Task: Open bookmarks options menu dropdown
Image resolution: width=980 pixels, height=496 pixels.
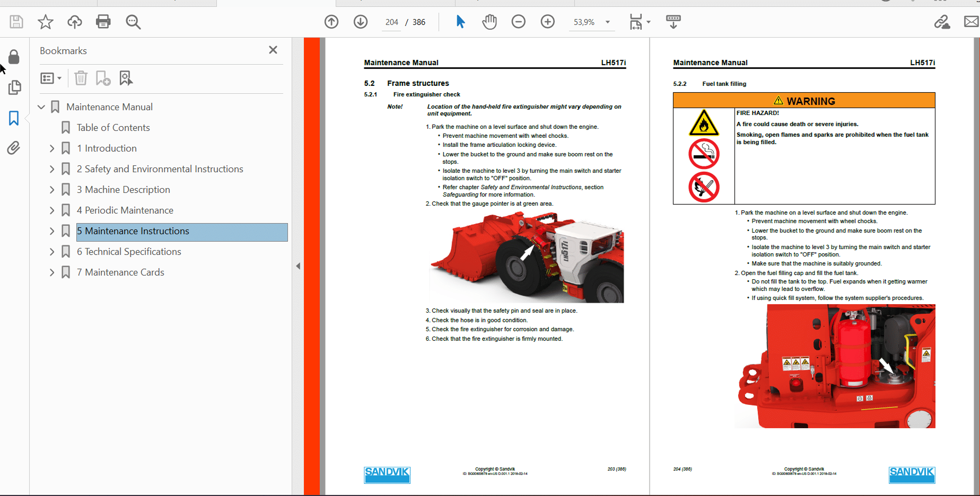Action: point(51,78)
